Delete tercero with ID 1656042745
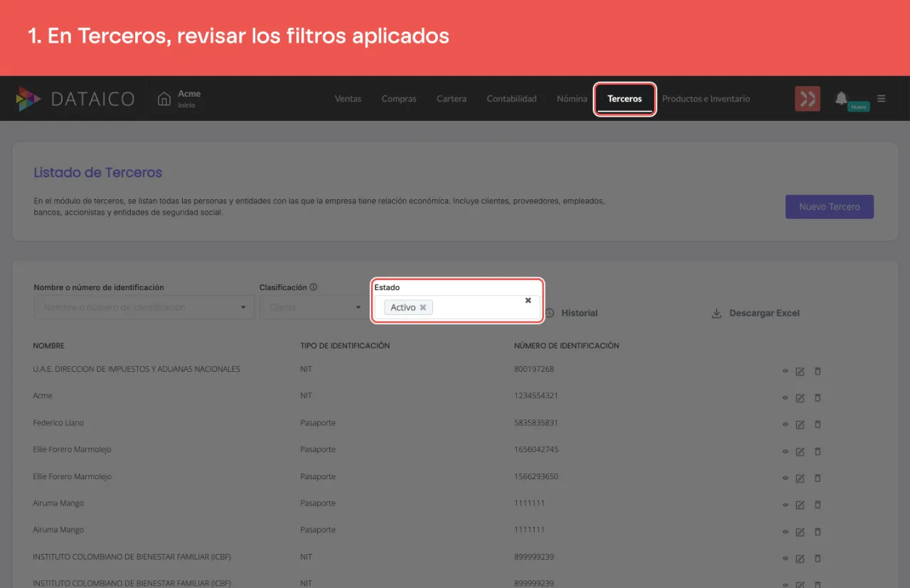The height and width of the screenshot is (588, 910). coord(818,451)
